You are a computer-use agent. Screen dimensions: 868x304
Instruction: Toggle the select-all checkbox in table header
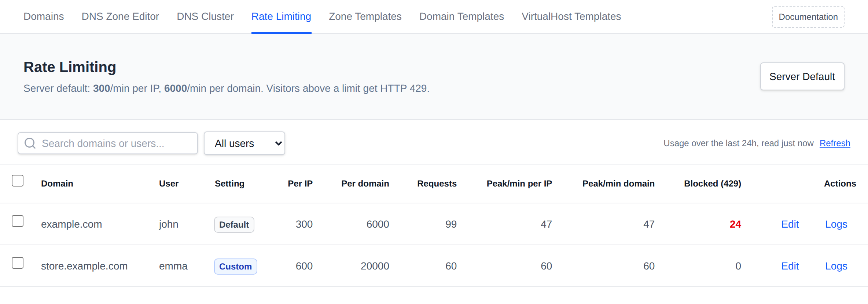click(18, 181)
